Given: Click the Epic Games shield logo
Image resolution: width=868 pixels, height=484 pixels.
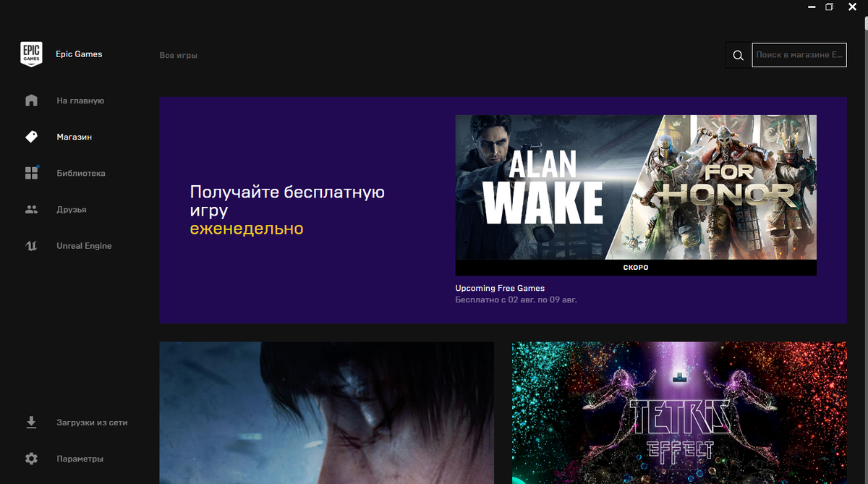Looking at the screenshot, I should click(31, 54).
